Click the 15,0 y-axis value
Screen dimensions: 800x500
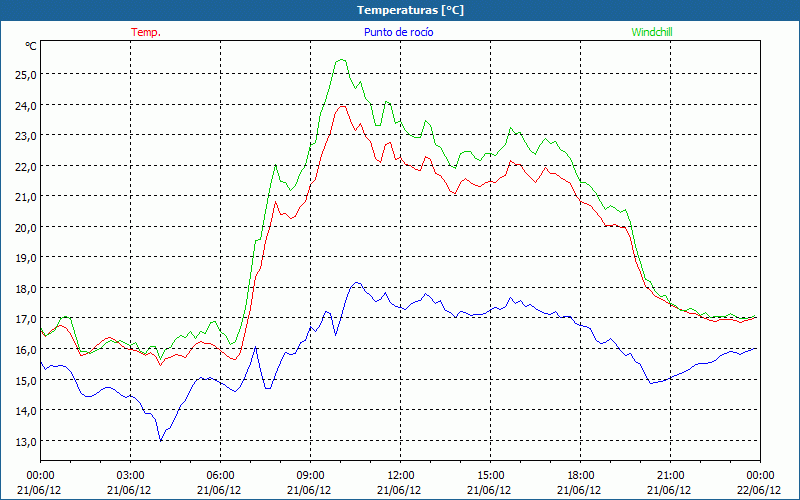(25, 380)
